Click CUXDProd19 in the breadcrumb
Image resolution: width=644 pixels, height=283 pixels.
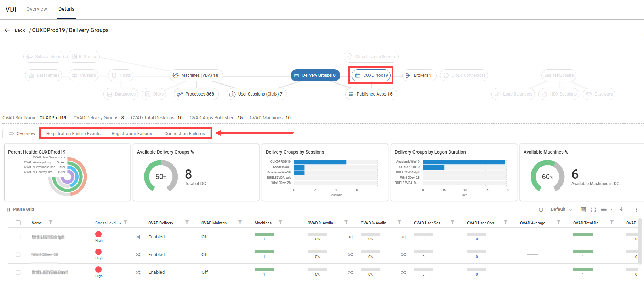49,30
